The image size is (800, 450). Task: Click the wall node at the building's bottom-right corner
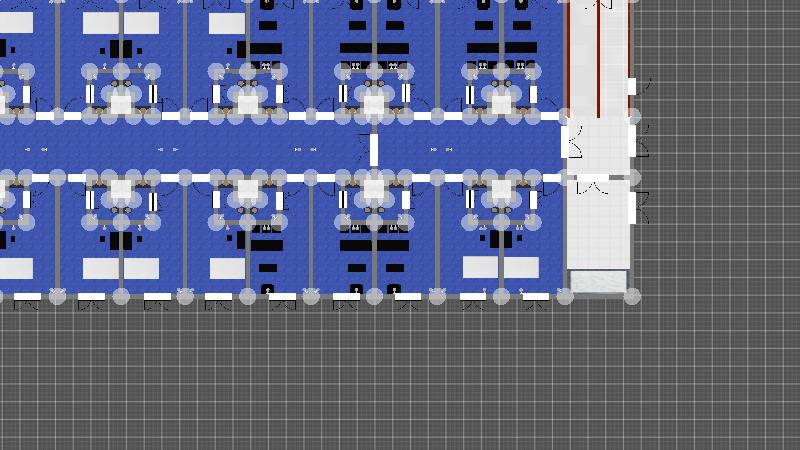pyautogui.click(x=632, y=296)
